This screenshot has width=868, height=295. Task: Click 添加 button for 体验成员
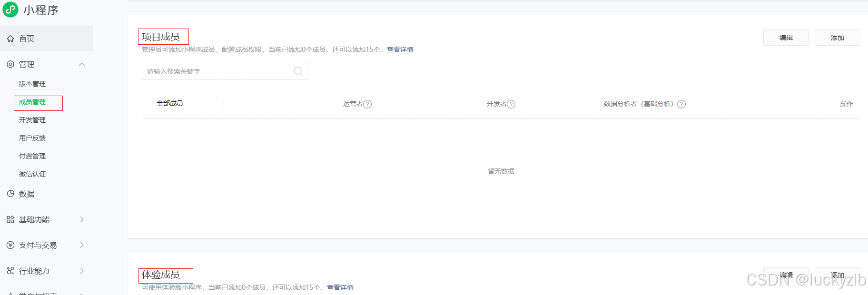(x=838, y=275)
